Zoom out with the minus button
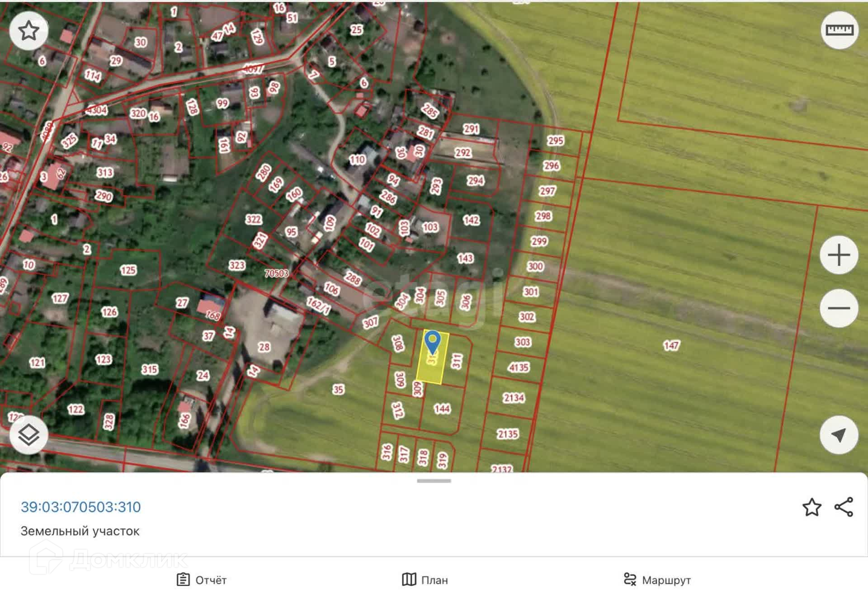 click(x=839, y=308)
